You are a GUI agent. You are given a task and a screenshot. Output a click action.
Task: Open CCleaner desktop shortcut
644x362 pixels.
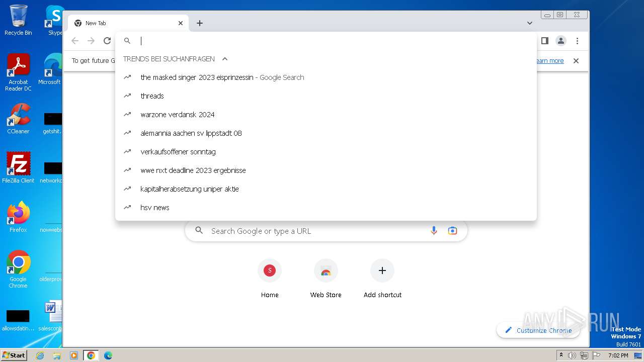click(18, 119)
